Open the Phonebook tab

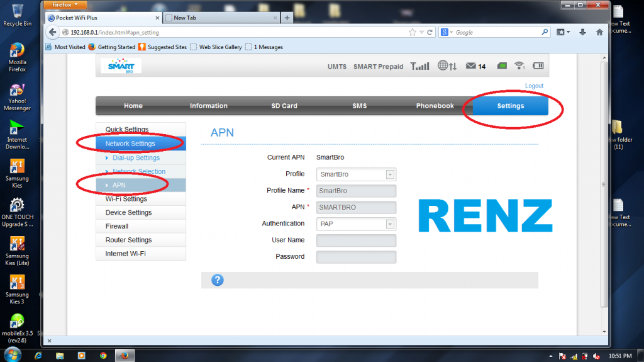click(435, 106)
